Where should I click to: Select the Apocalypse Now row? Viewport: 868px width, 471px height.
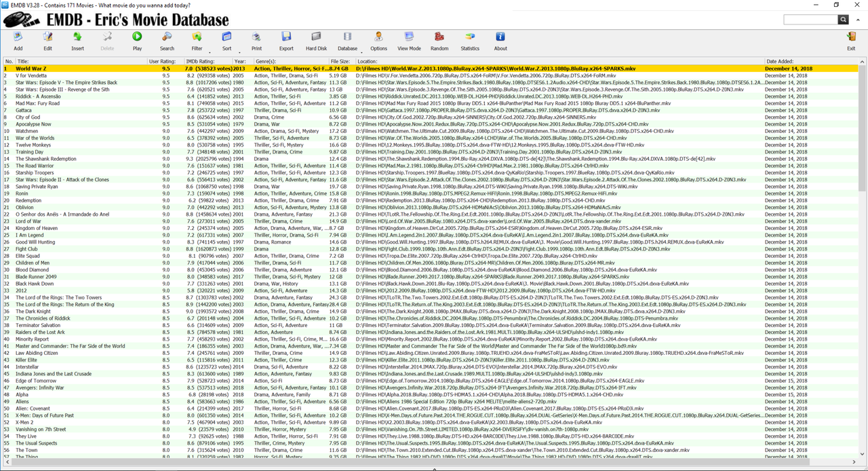[430, 124]
